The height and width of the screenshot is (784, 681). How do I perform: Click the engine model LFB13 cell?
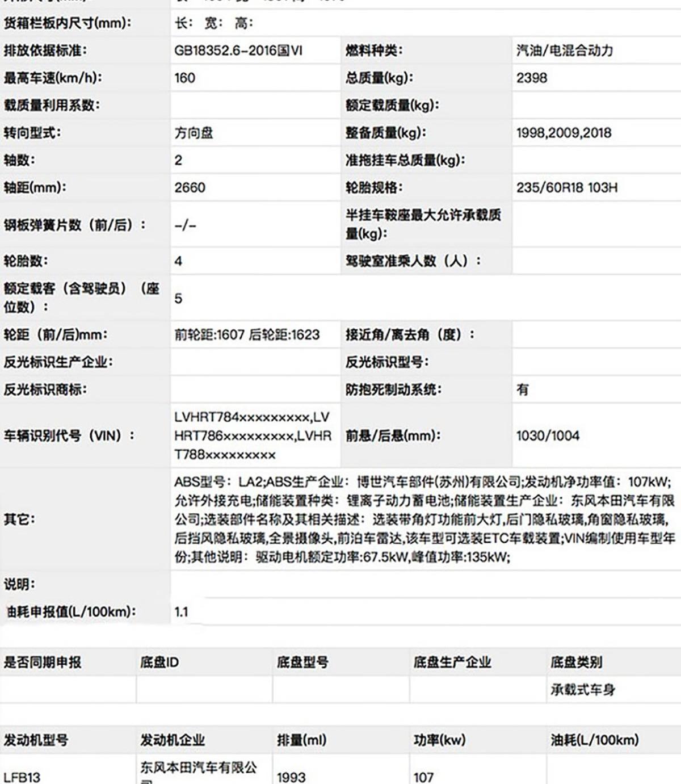[22, 777]
